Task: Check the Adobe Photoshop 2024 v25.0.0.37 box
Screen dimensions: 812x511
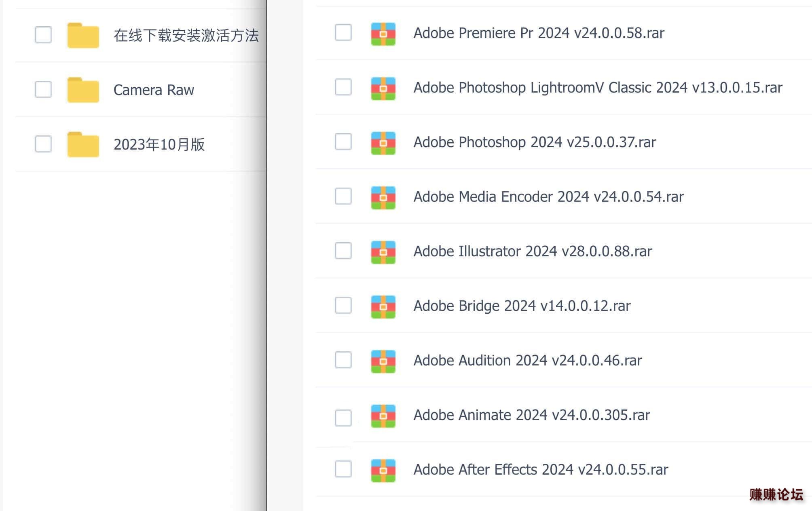Action: click(x=343, y=141)
